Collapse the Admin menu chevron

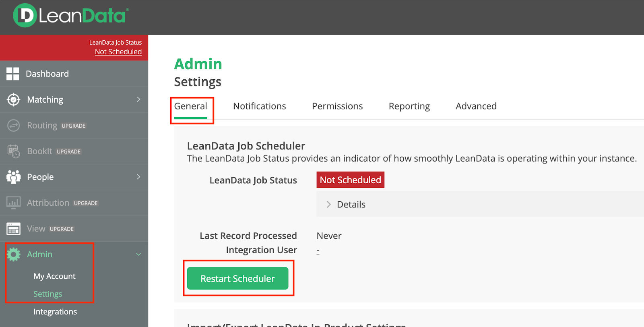138,255
